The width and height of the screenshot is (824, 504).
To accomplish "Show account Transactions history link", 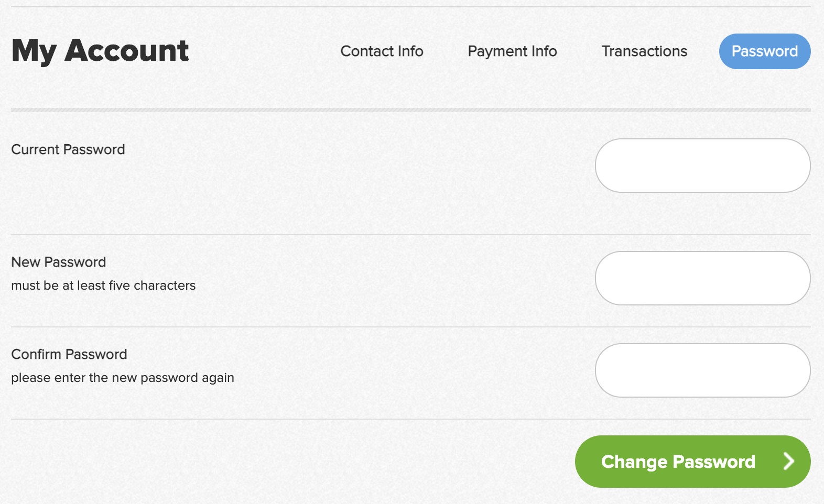I will click(x=644, y=51).
